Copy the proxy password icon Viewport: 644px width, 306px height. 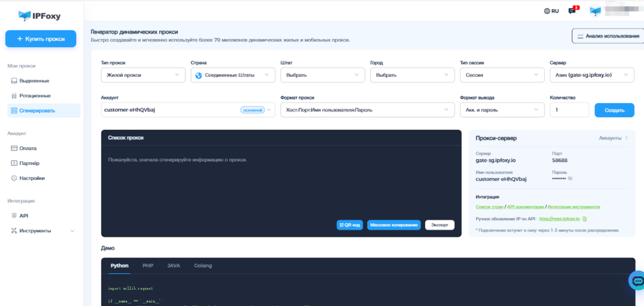[570, 179]
